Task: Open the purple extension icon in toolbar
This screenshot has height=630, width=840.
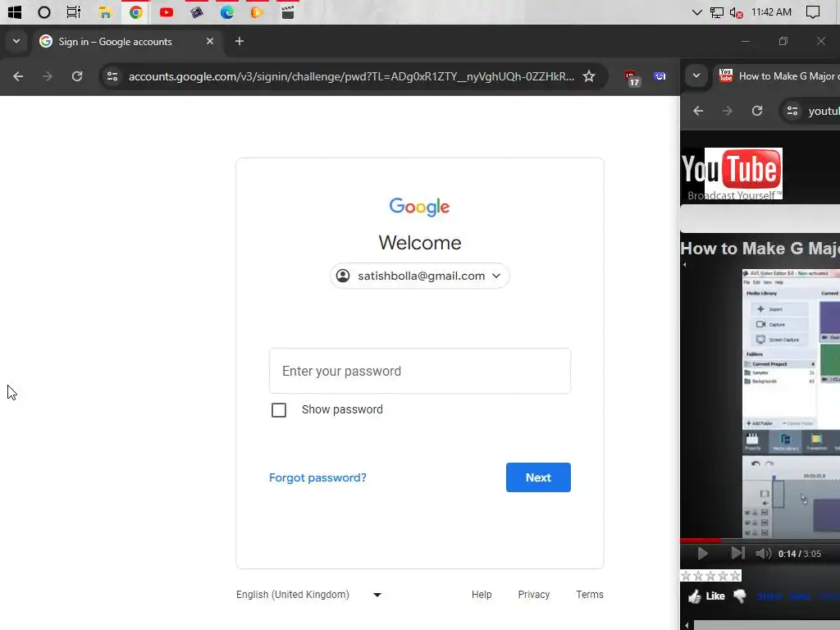Action: click(x=660, y=76)
